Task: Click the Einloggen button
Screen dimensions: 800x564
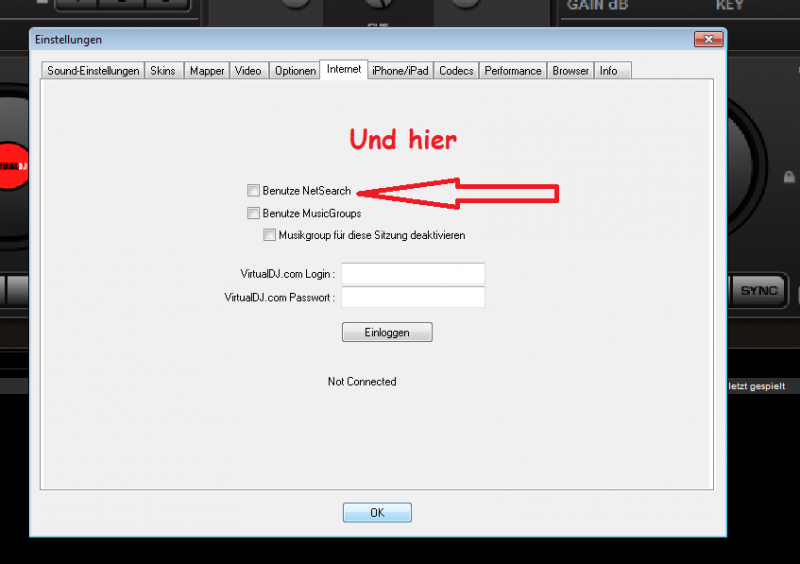Action: 387,332
